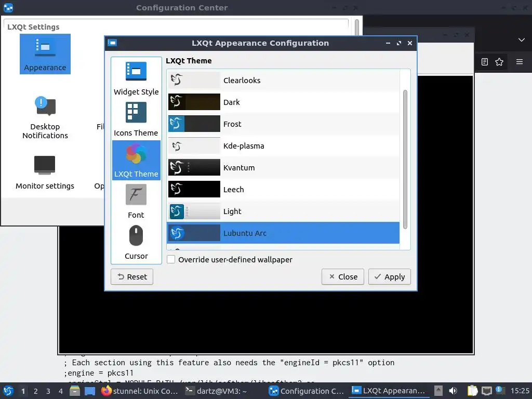The width and height of the screenshot is (532, 399).
Task: Open the clipboard tray icon
Action: [x=472, y=391]
